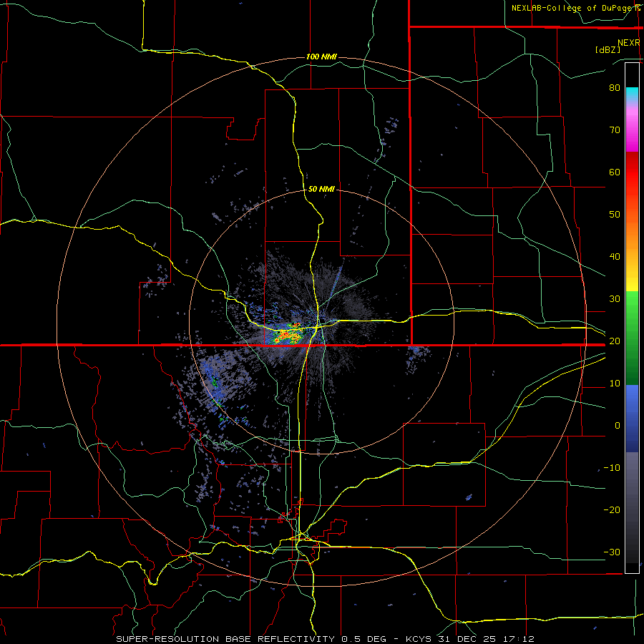The width and height of the screenshot is (644, 644).
Task: Click the -10 value on the dBZ scale
Action: (x=612, y=468)
